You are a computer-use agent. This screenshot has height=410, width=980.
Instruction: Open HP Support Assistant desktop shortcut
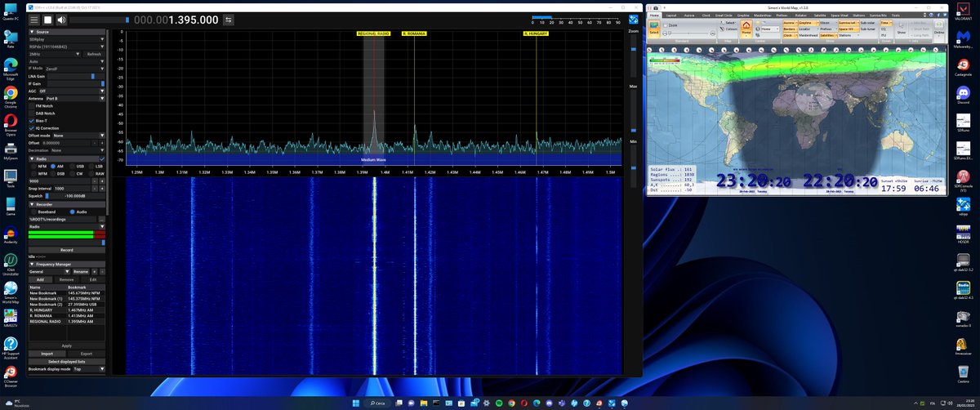click(11, 347)
